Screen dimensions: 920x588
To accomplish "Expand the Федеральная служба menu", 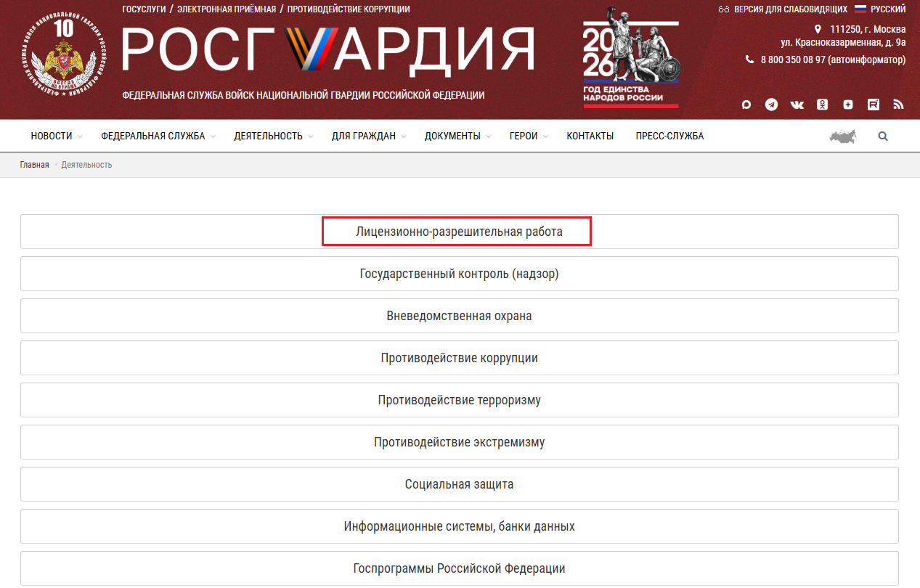I will 158,136.
